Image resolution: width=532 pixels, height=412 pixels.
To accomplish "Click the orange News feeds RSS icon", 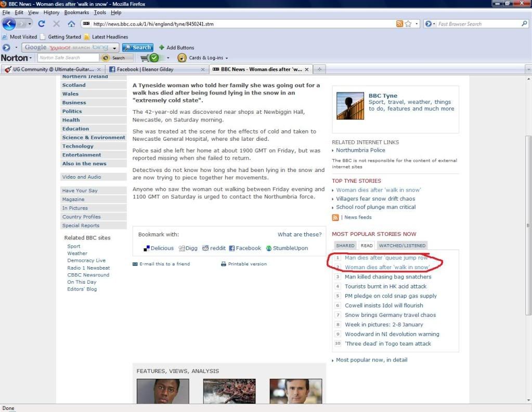I will 335,217.
